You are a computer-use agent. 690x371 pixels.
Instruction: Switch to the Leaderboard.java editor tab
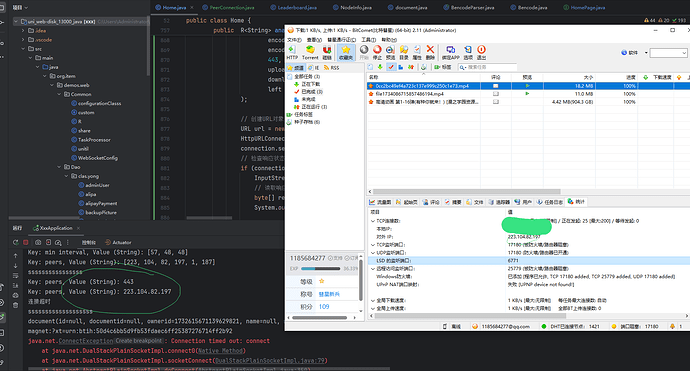293,7
